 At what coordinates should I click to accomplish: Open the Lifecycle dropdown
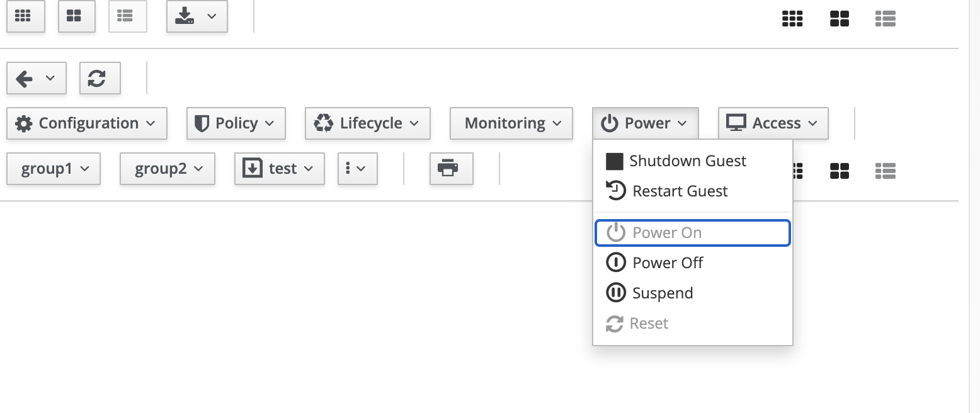click(x=368, y=123)
